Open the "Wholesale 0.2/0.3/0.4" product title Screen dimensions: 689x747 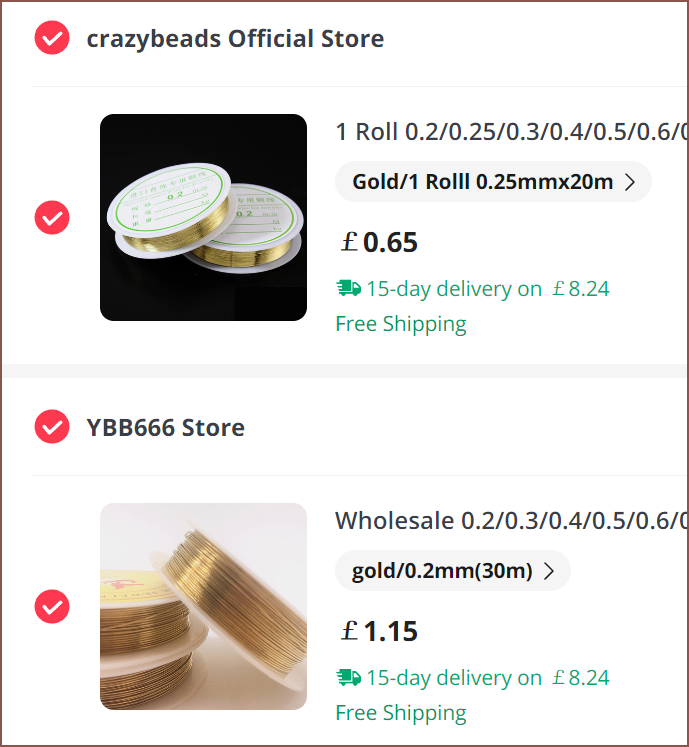point(511,521)
